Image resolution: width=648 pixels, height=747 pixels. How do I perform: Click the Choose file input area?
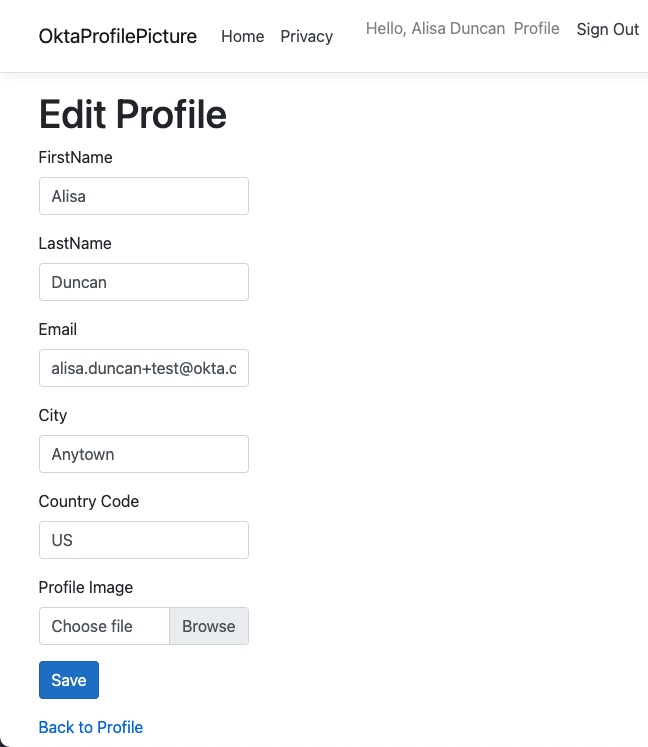[105, 626]
